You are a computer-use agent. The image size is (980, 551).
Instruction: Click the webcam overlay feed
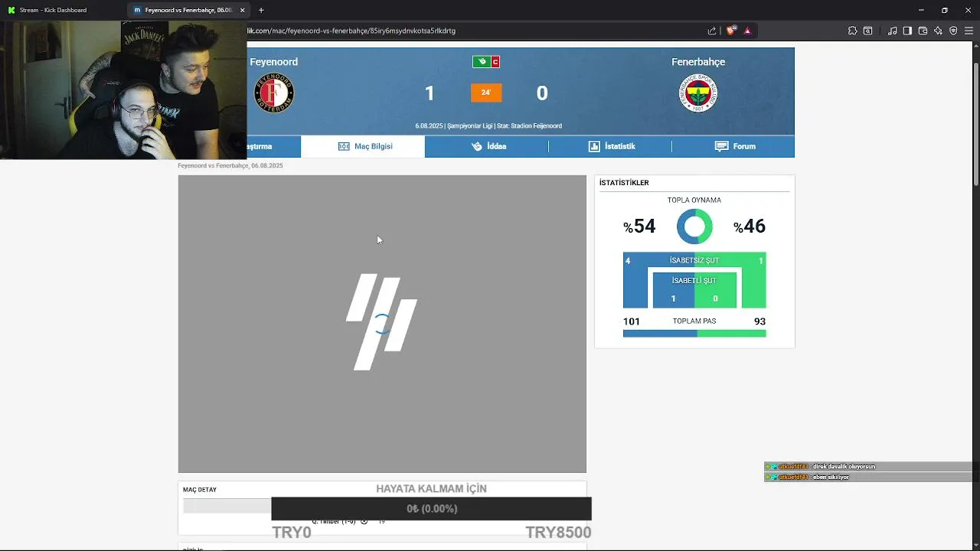123,90
